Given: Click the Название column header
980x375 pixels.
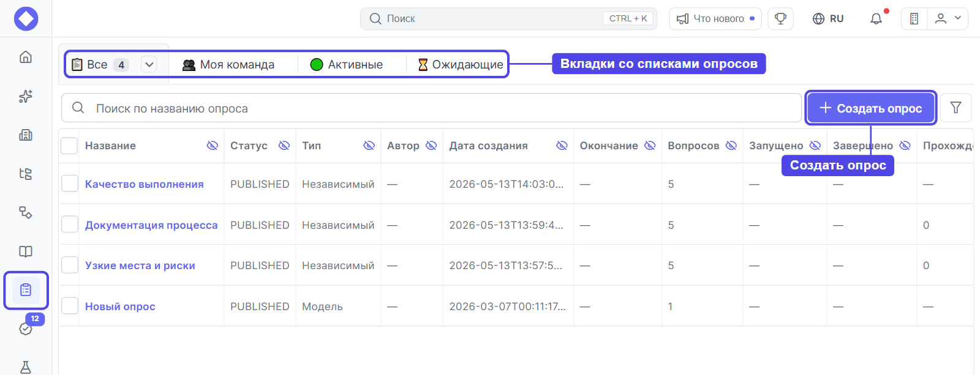Looking at the screenshot, I should click(110, 146).
